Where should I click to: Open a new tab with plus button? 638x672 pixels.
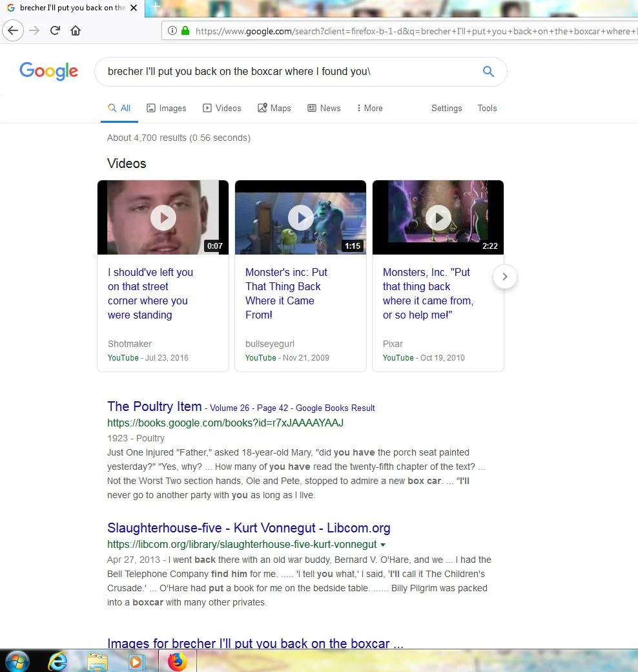pyautogui.click(x=156, y=7)
